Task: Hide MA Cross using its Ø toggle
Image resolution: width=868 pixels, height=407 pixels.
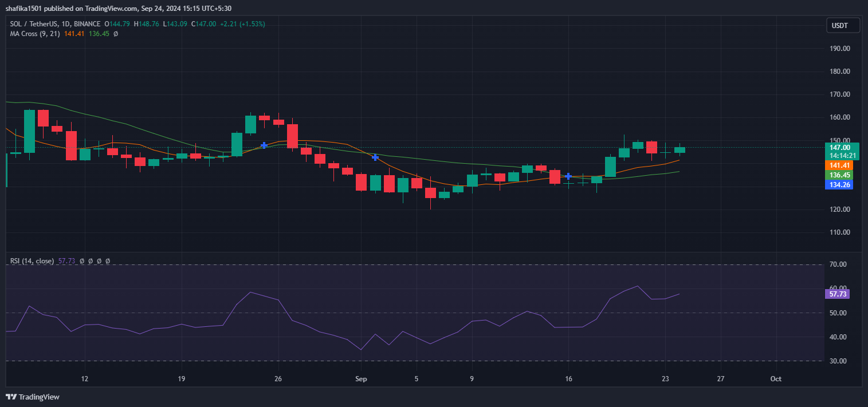Action: 116,34
